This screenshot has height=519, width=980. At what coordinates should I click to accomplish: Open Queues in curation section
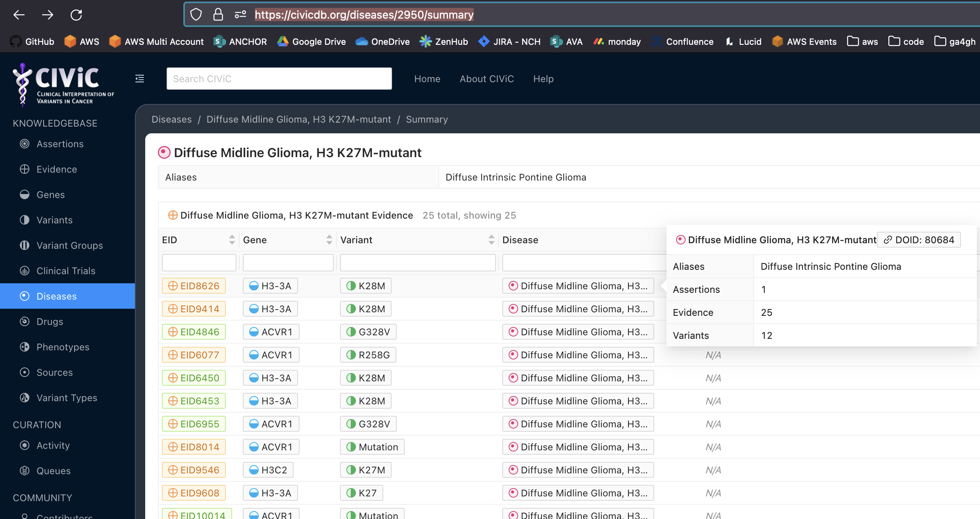click(54, 471)
